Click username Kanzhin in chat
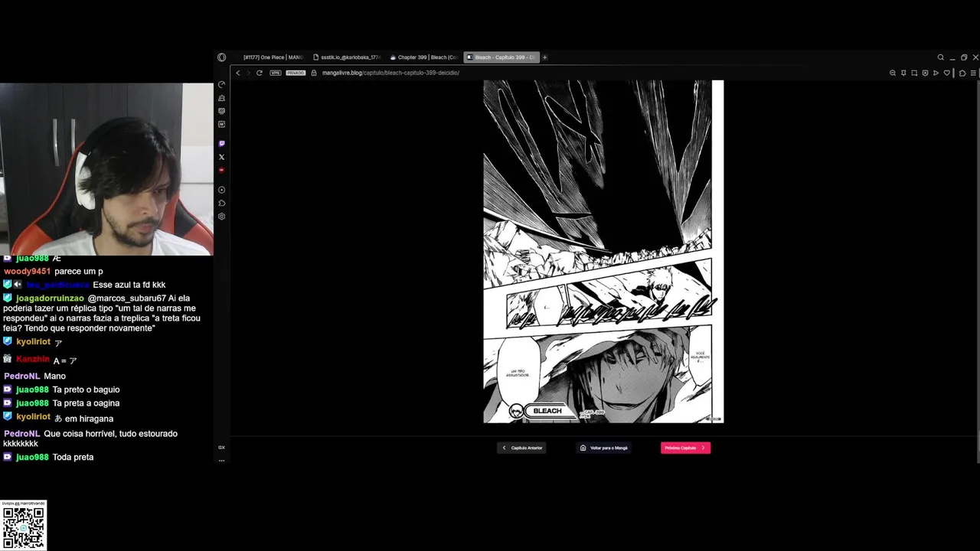Image resolution: width=980 pixels, height=551 pixels. [33, 360]
